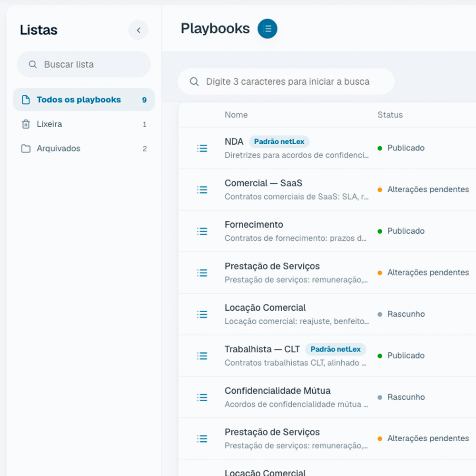Focus the Buscar lista search field
476x476 pixels.
coord(84,64)
